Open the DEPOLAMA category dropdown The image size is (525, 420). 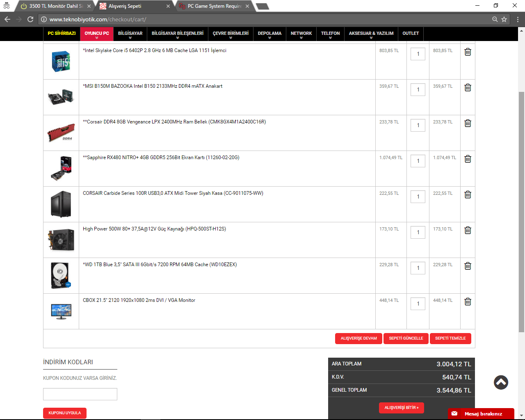(x=269, y=34)
